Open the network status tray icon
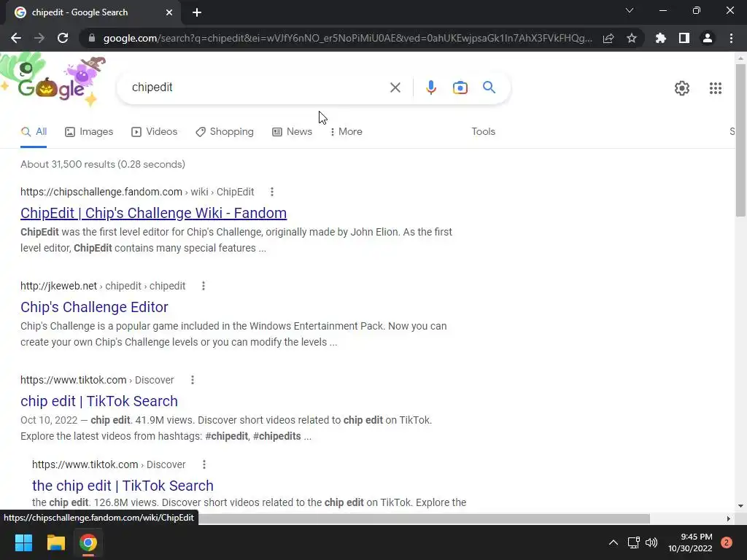This screenshot has height=560, width=747. pos(633,542)
